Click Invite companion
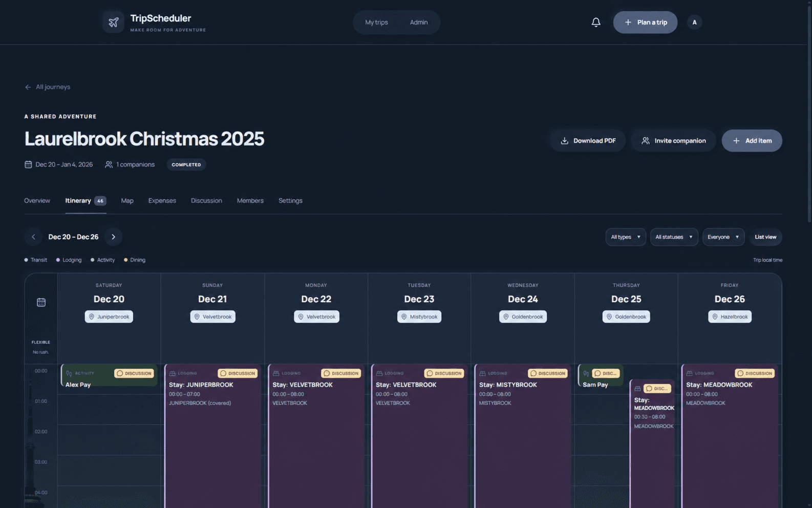812x508 pixels. pyautogui.click(x=673, y=141)
